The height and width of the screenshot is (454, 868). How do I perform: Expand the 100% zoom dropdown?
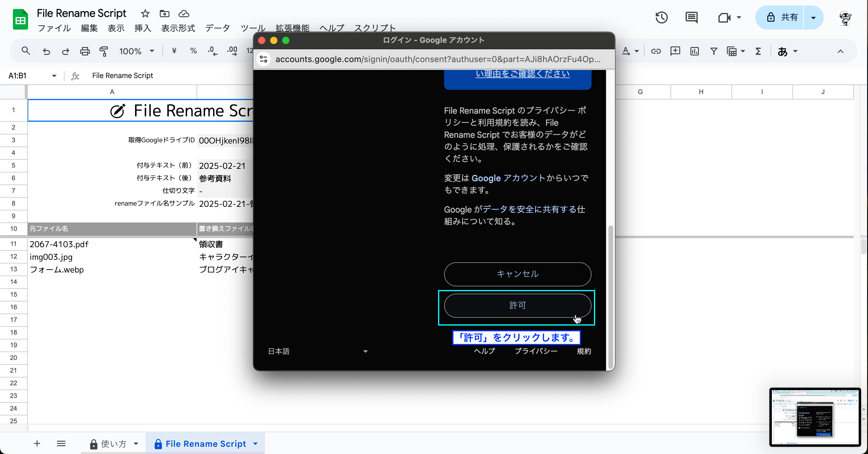pyautogui.click(x=137, y=51)
